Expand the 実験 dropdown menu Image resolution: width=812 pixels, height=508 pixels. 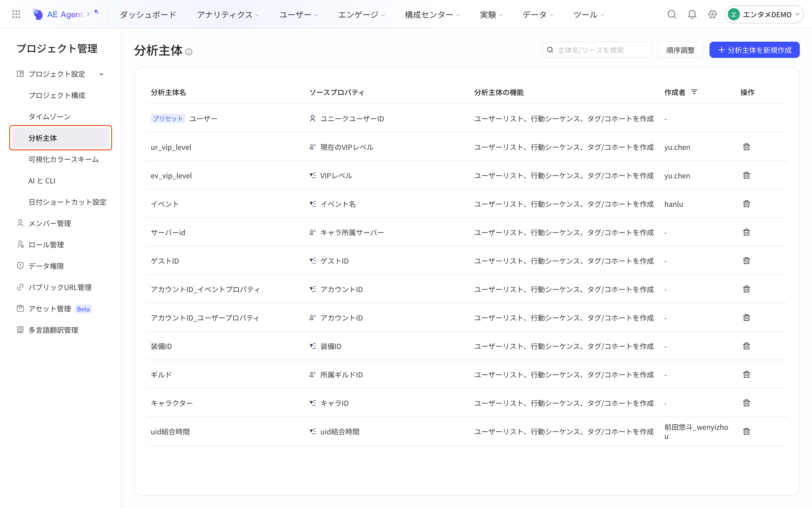[x=491, y=14]
